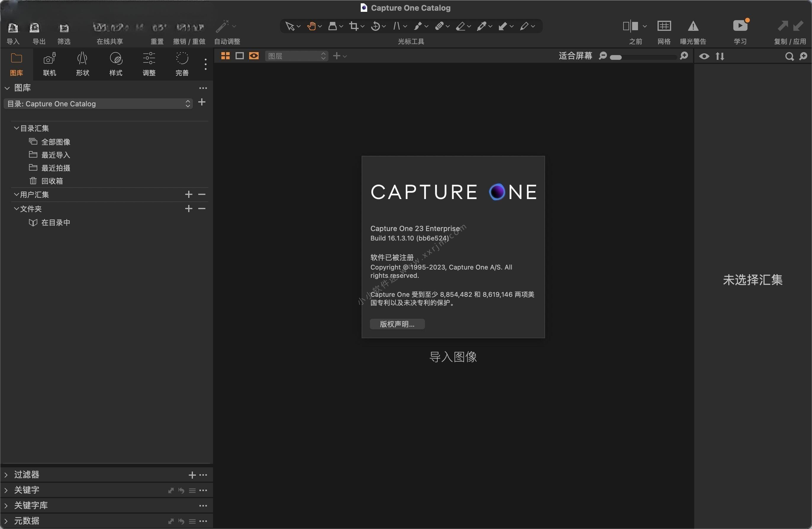The width and height of the screenshot is (812, 529).
Task: Click the browser zoom-in magnifier icon
Action: [x=803, y=56]
